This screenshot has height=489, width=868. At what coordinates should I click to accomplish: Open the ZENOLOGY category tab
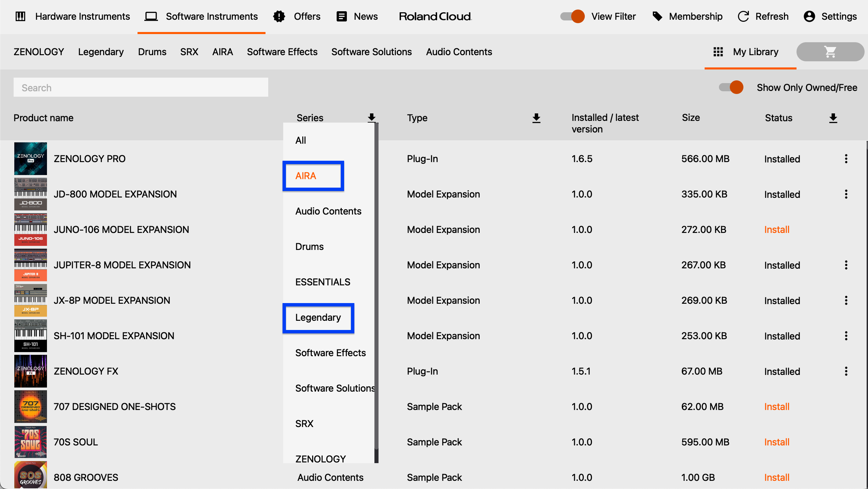[39, 52]
